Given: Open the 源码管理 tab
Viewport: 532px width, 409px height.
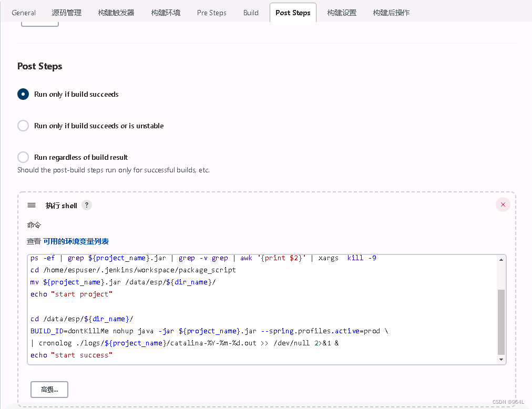Looking at the screenshot, I should [67, 13].
